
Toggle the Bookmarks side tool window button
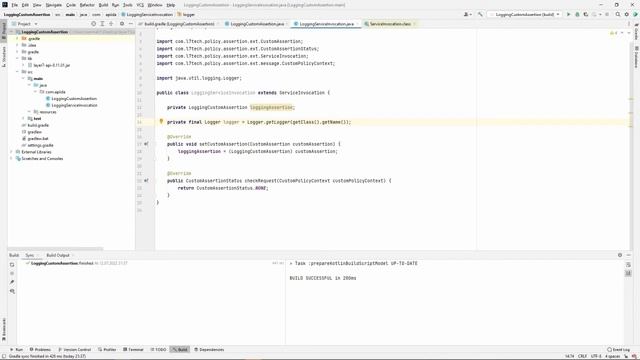point(4,330)
